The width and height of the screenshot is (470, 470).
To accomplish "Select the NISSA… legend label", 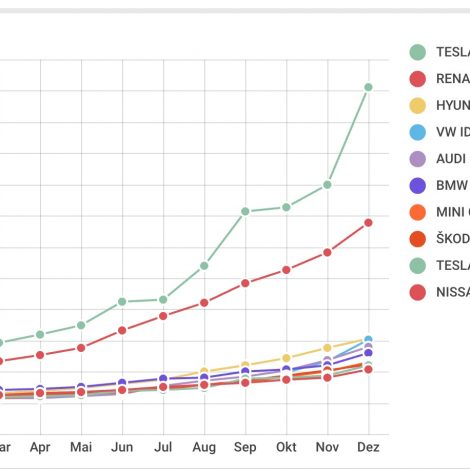I will point(453,292).
